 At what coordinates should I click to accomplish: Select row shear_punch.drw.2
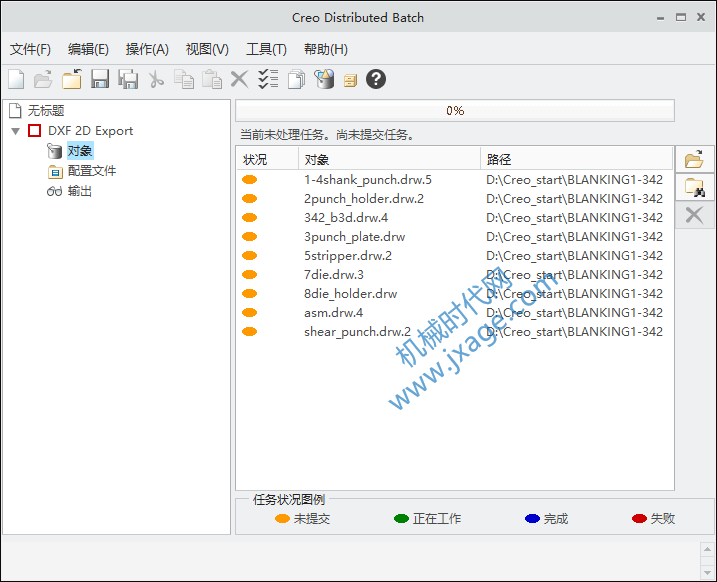point(455,332)
